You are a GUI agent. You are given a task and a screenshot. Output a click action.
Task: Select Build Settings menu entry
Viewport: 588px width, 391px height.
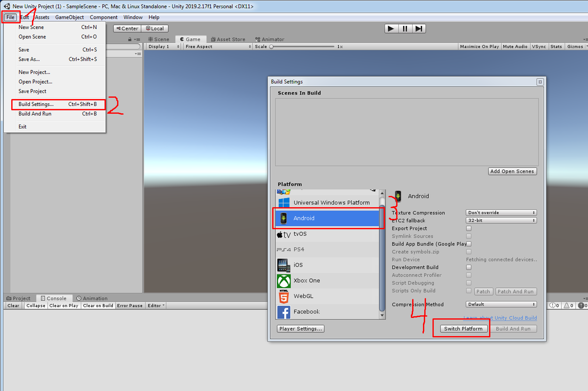click(58, 104)
